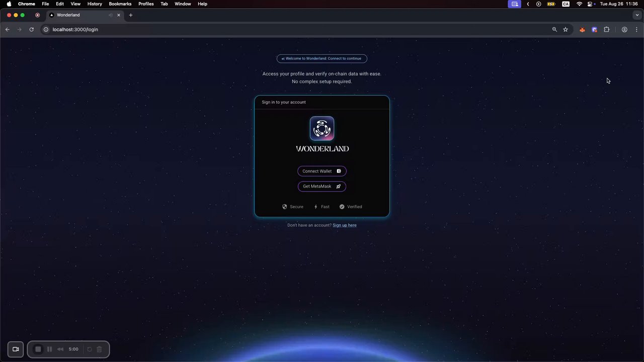Mute audio on the Wonderland tab
644x362 pixels.
coord(111,15)
